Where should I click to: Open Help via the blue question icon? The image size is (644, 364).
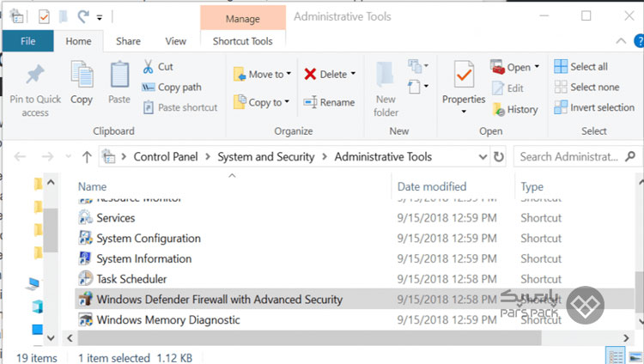click(x=639, y=40)
